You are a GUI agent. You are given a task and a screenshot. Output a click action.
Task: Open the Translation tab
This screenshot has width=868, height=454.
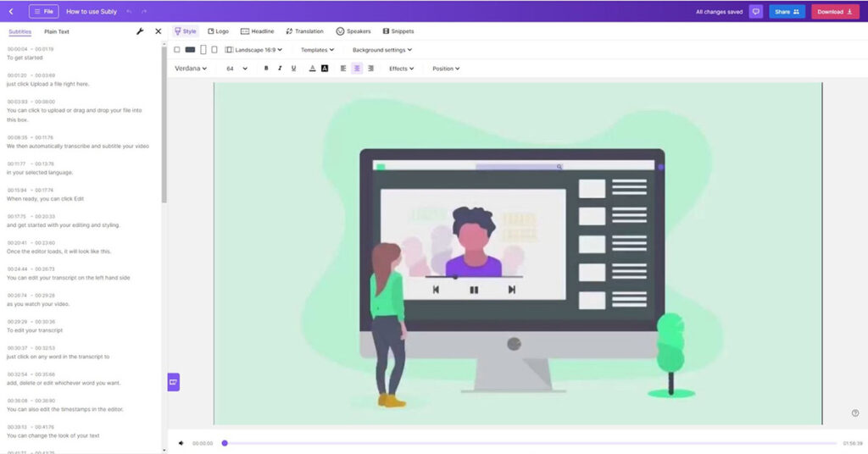click(304, 31)
